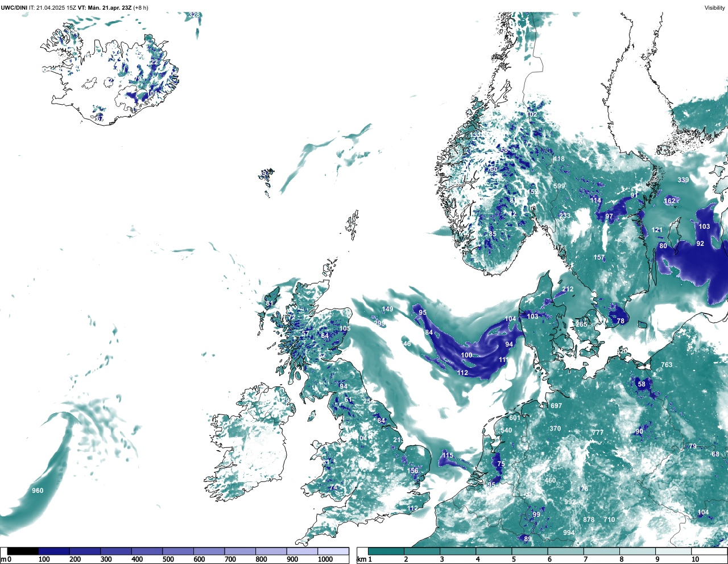Pick the darkest teal 1 km swatch

[386, 551]
